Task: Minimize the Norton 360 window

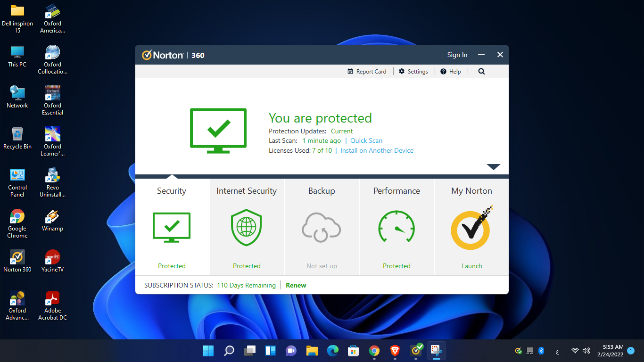Action: (x=481, y=55)
